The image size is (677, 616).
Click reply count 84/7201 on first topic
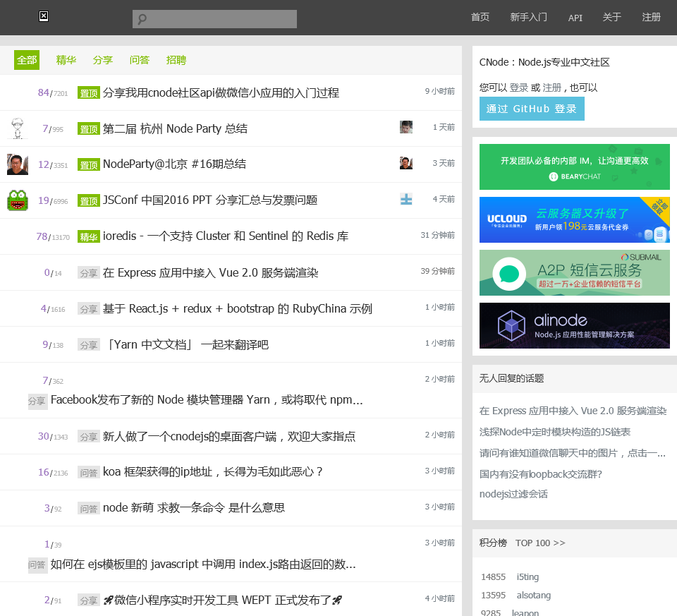pyautogui.click(x=53, y=93)
